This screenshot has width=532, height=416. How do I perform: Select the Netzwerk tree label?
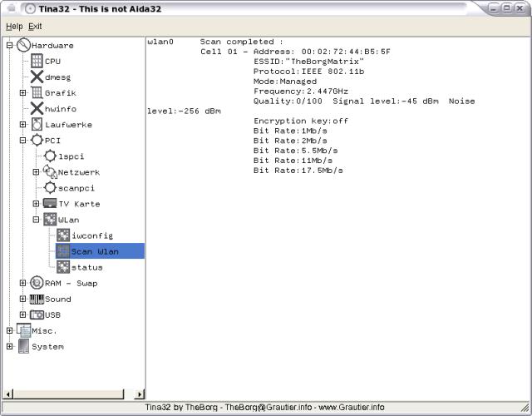pyautogui.click(x=79, y=172)
